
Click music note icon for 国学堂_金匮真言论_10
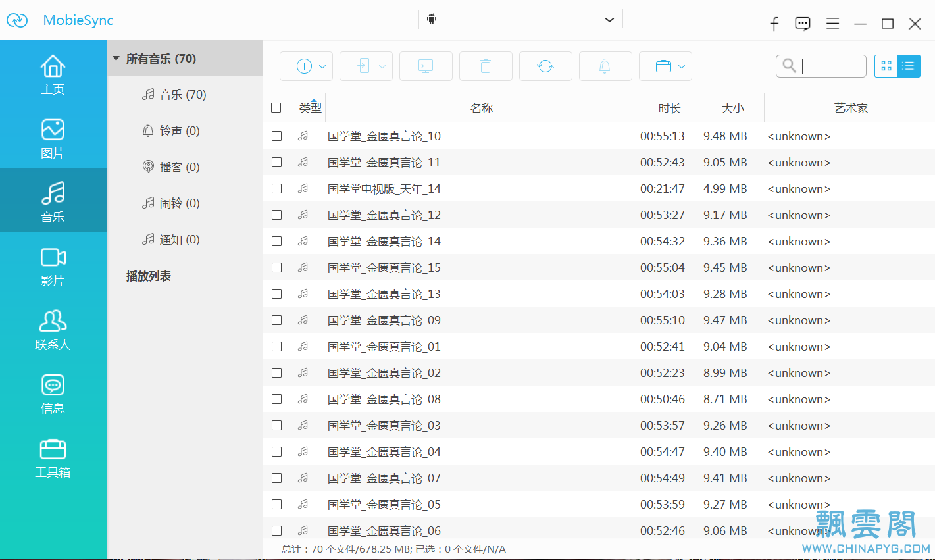(303, 136)
